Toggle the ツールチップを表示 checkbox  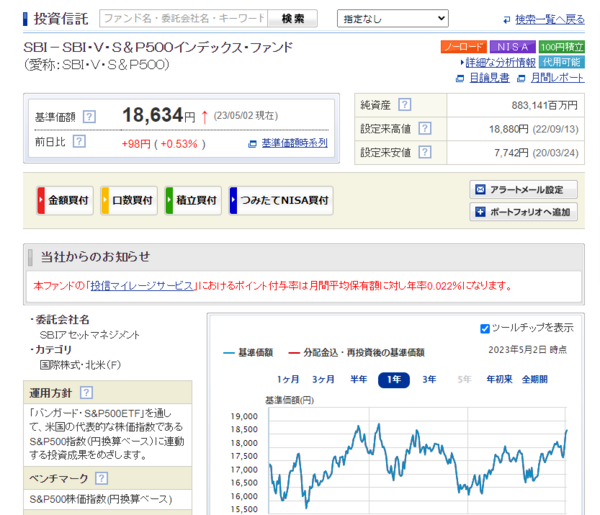click(x=485, y=328)
